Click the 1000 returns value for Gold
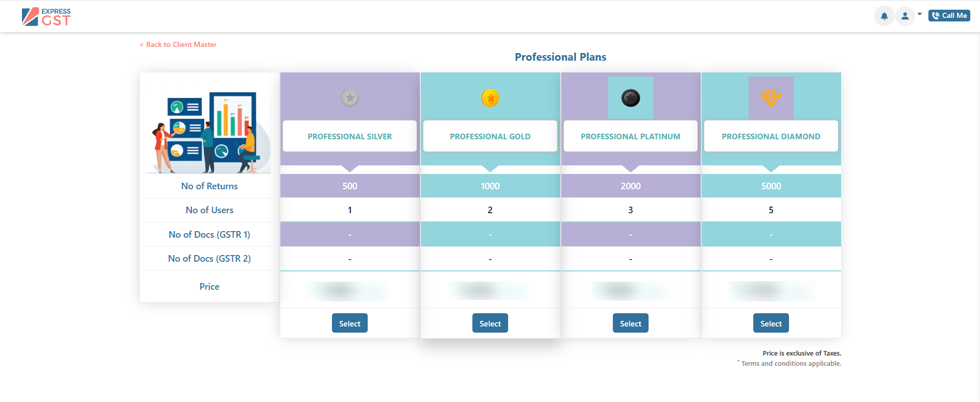 490,186
